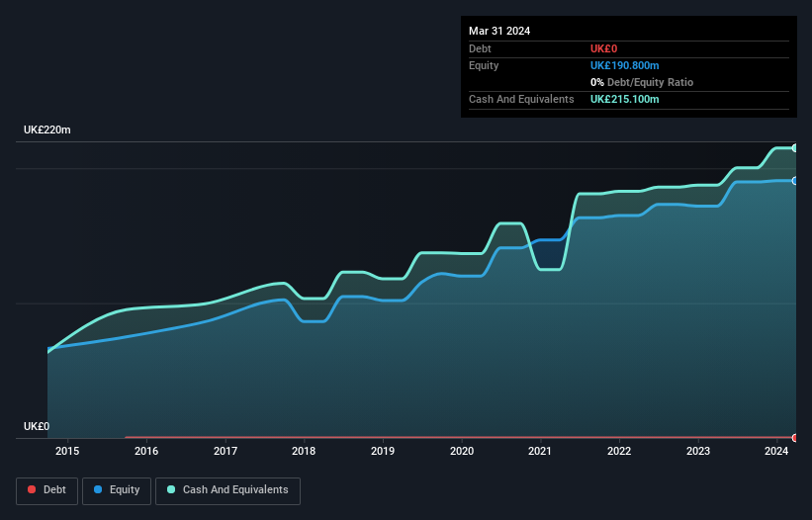Click the UK£190.800m equity value
This screenshot has width=812, height=520.
click(624, 65)
